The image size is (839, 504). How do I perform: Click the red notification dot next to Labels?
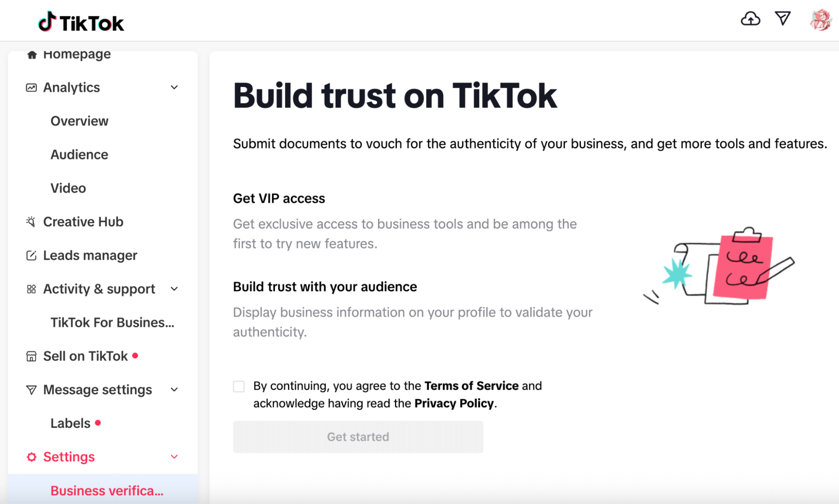(x=99, y=423)
